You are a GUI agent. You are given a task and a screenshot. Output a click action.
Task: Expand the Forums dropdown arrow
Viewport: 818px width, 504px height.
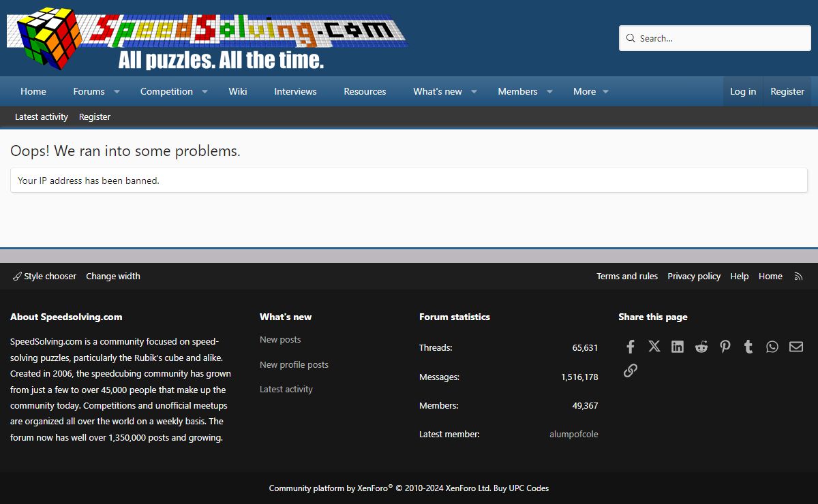117,92
